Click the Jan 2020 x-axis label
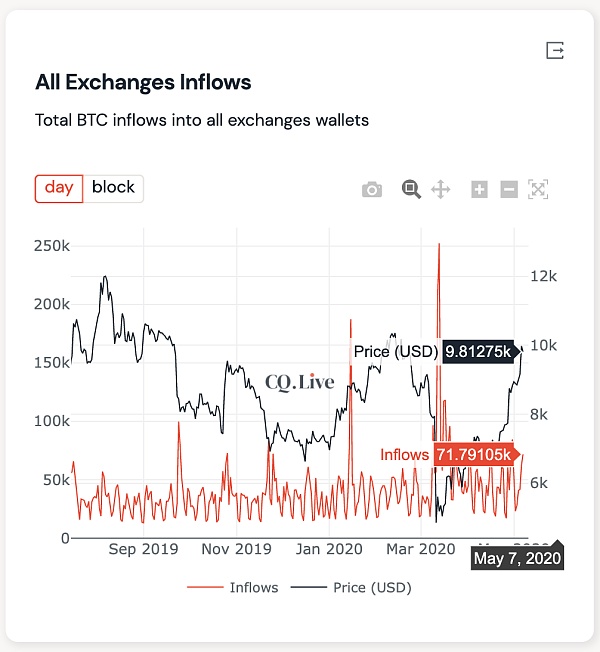600x652 pixels. coord(330,549)
